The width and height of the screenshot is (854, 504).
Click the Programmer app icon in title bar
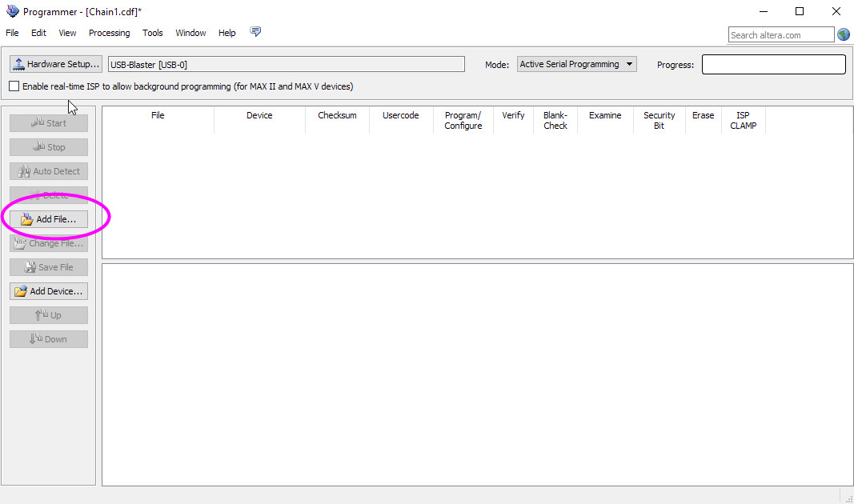pyautogui.click(x=12, y=11)
